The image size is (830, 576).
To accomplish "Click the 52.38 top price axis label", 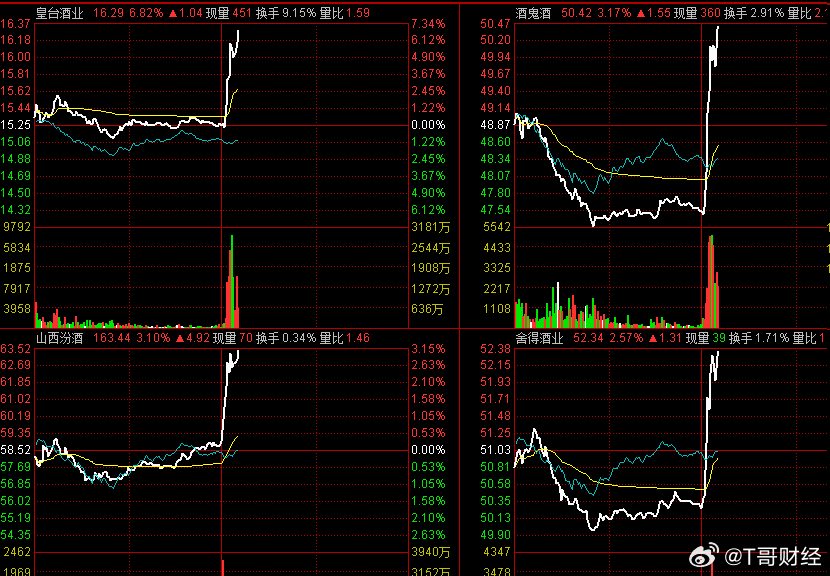I will pyautogui.click(x=495, y=349).
